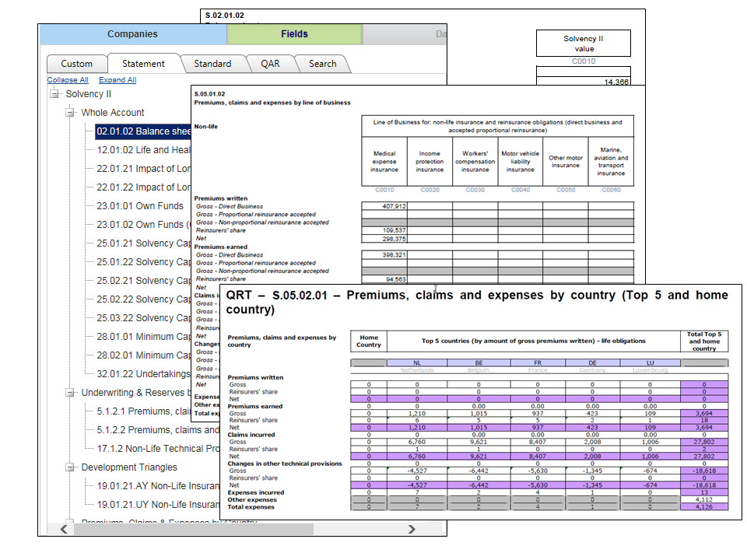Click the Expand All link
The height and width of the screenshot is (560, 747).
pyautogui.click(x=117, y=80)
